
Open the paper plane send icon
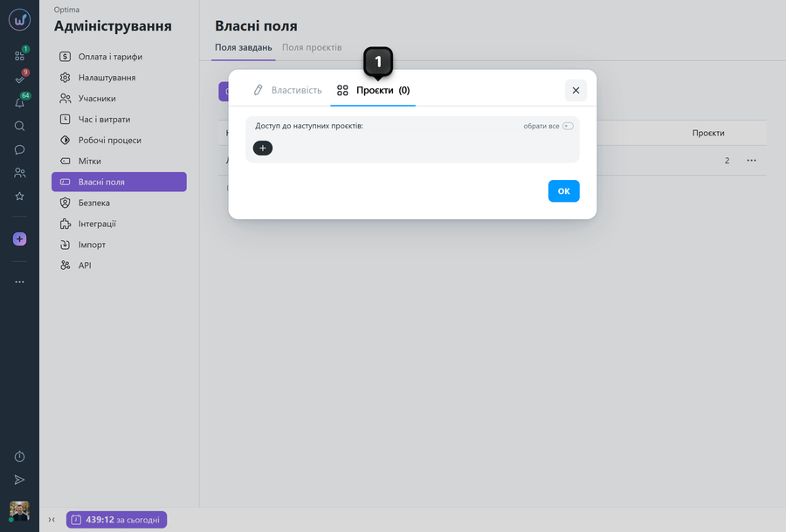tap(19, 480)
